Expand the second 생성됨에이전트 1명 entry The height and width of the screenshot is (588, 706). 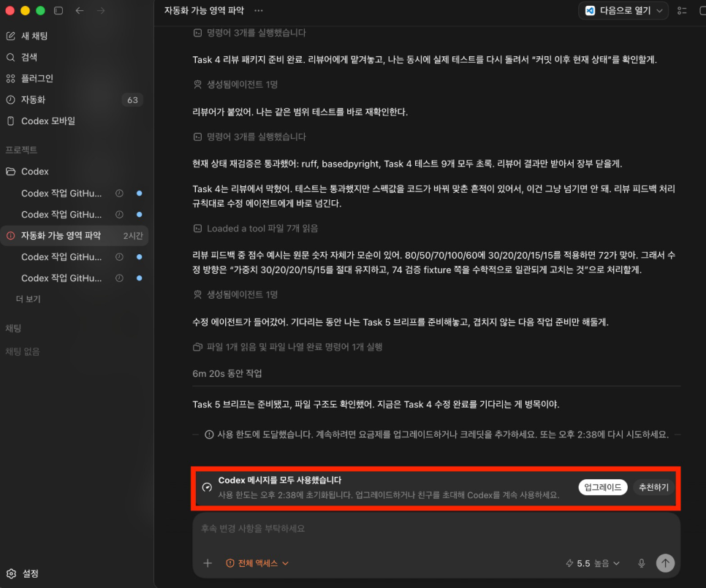point(235,294)
